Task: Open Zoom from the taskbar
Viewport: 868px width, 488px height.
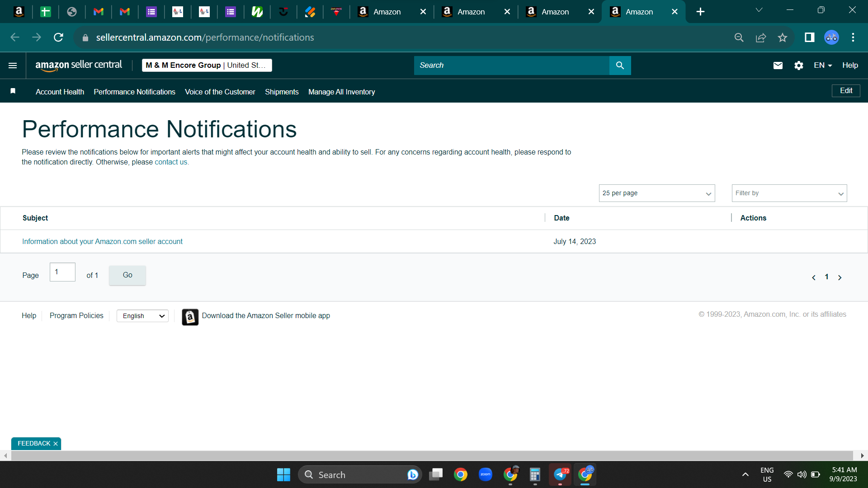Action: click(x=486, y=474)
